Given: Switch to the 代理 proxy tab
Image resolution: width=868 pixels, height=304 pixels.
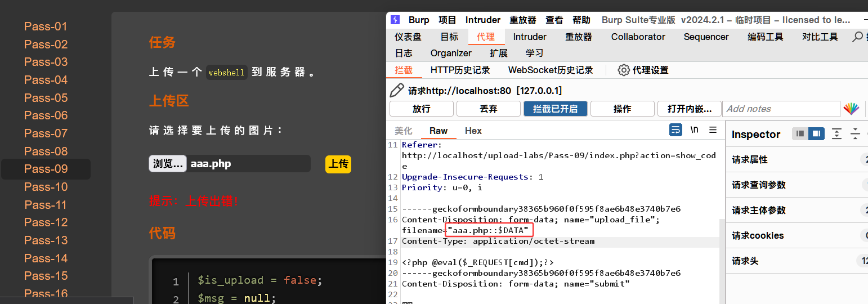Looking at the screenshot, I should [x=486, y=37].
